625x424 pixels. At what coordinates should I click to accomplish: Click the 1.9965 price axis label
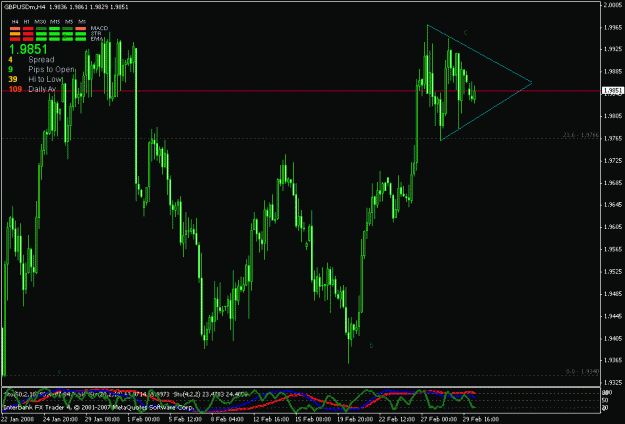(613, 27)
